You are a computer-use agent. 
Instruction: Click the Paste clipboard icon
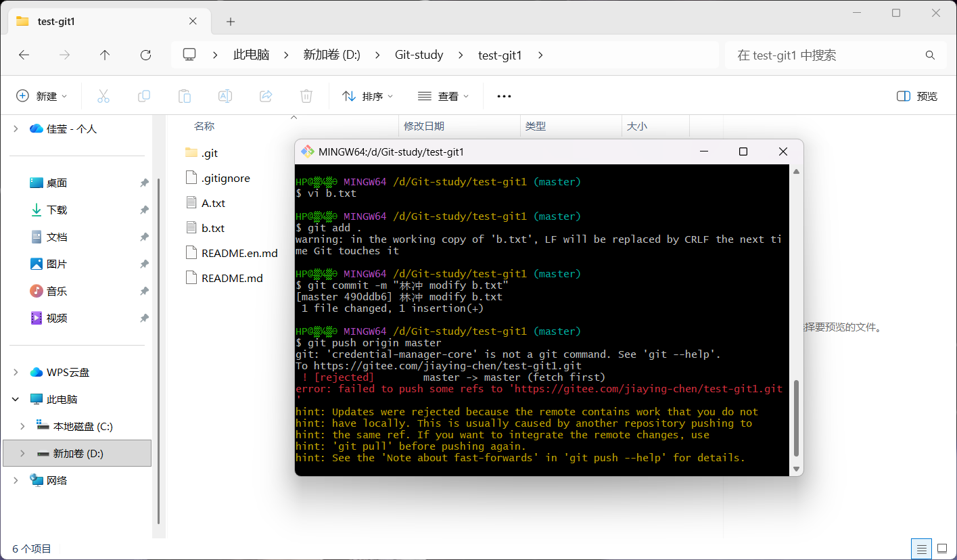(185, 96)
